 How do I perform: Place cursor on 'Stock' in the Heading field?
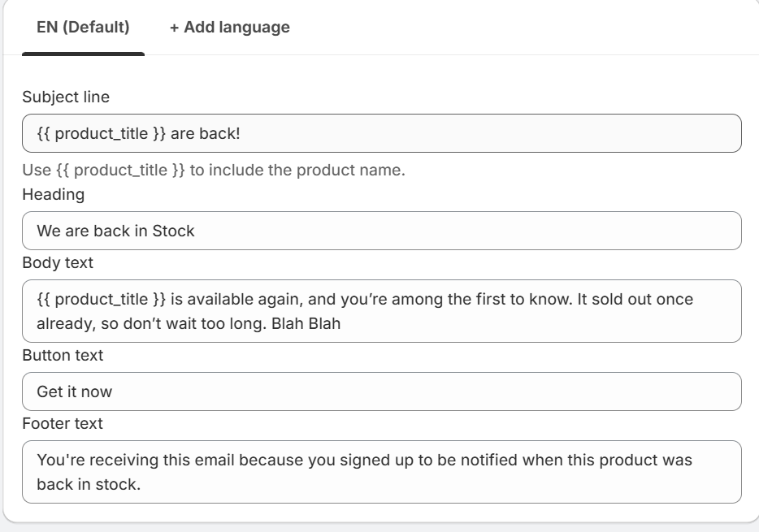(173, 231)
